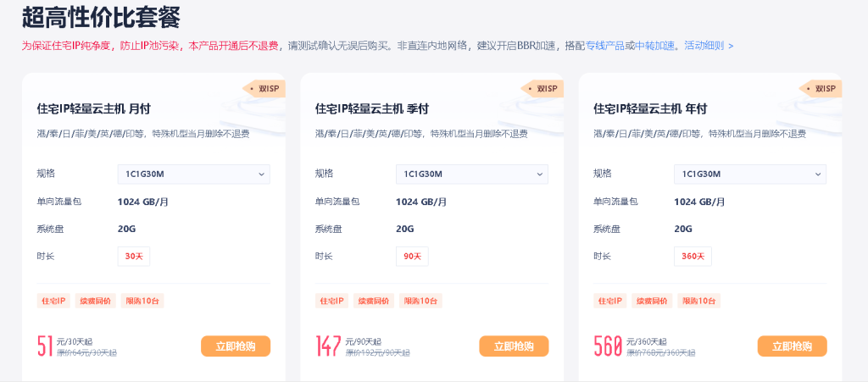
Task: Open the 规格 dropdown in yearly plan
Action: point(749,174)
